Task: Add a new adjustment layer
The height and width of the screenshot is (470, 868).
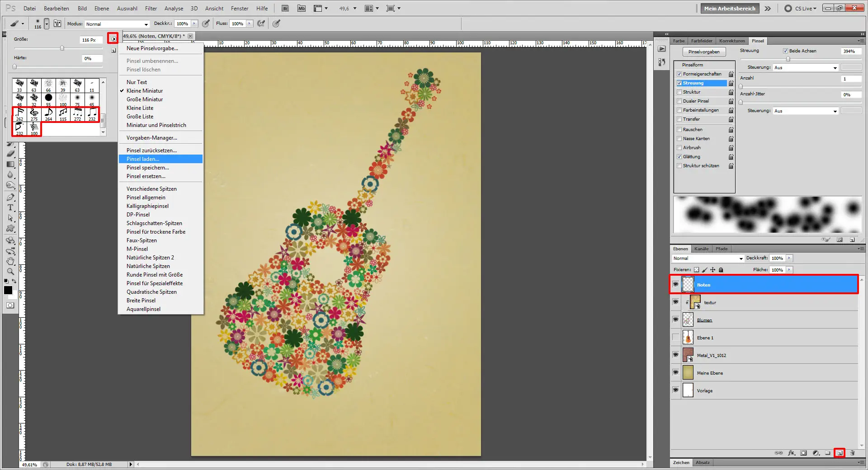Action: click(816, 453)
